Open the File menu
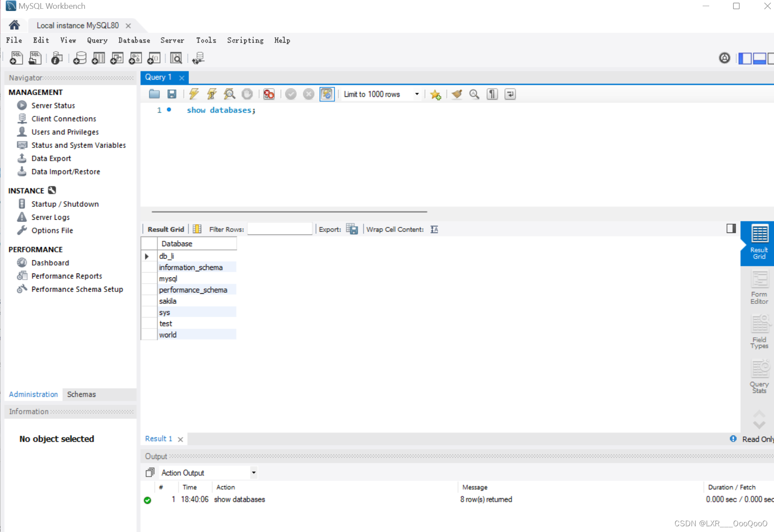The width and height of the screenshot is (774, 532). click(14, 40)
